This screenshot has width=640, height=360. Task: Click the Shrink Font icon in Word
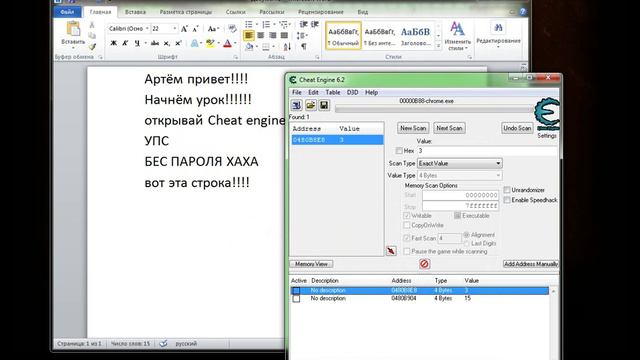(x=196, y=29)
